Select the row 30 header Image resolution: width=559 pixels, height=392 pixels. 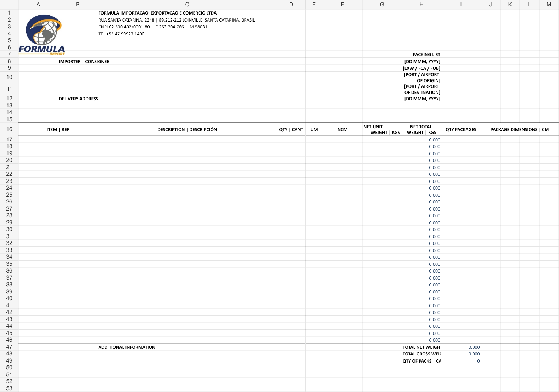pos(9,229)
